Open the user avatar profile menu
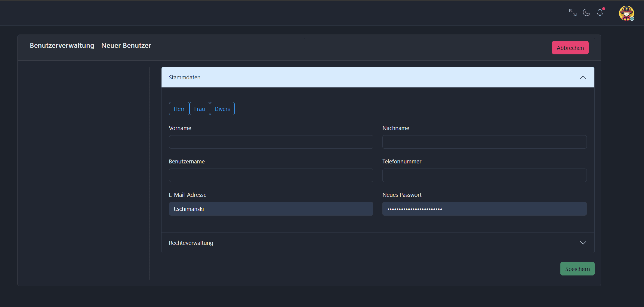 point(626,13)
